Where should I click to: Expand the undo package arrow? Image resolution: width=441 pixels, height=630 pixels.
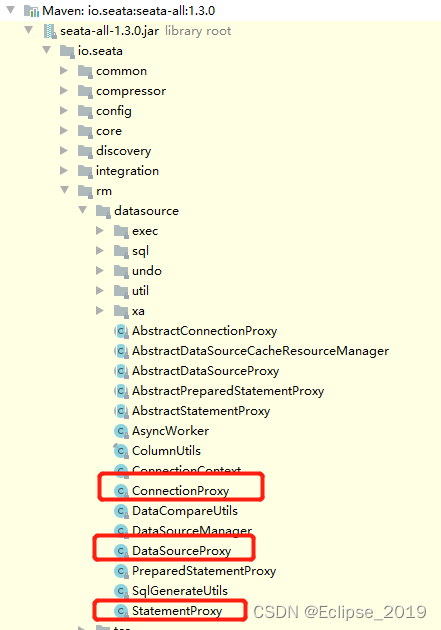coord(100,271)
